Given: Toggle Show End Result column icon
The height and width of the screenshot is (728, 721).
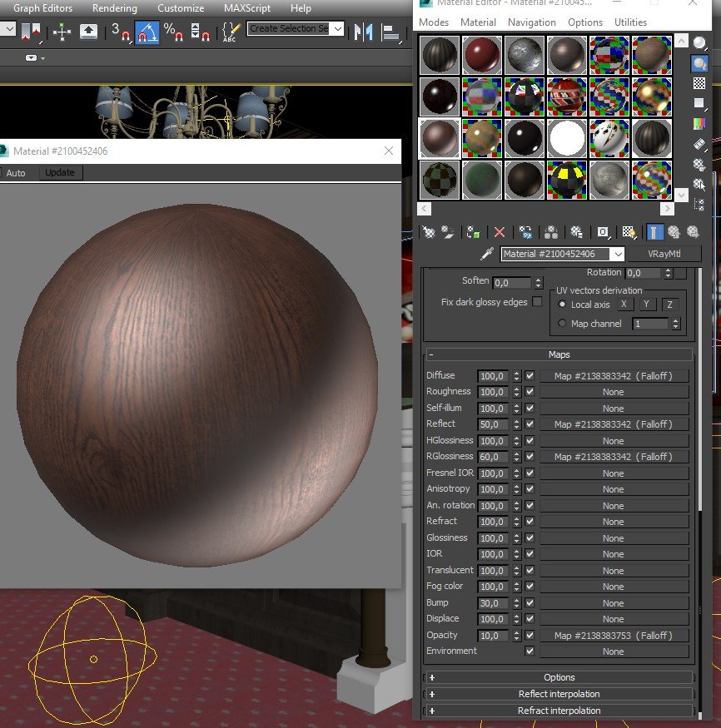Looking at the screenshot, I should tap(655, 233).
